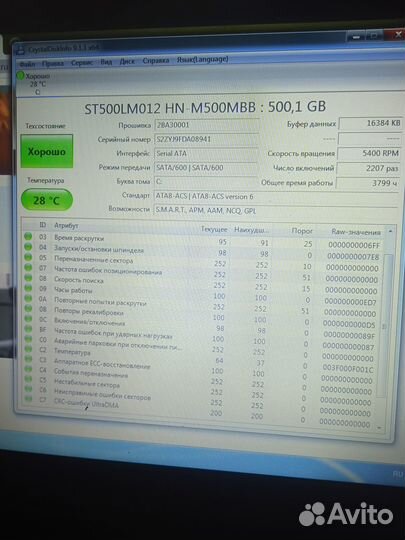405x540 pixels.
Task: Click the green Хорошо health status button
Action: point(46,151)
